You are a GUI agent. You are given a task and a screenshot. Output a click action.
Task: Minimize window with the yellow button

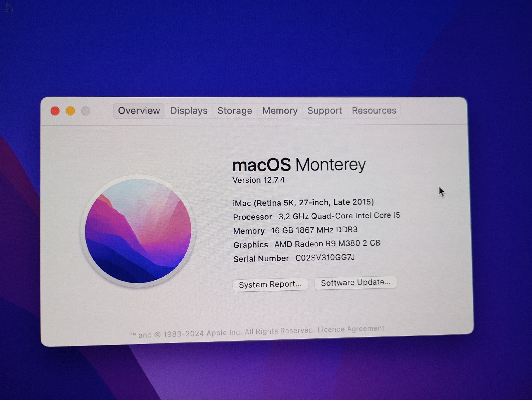[70, 111]
